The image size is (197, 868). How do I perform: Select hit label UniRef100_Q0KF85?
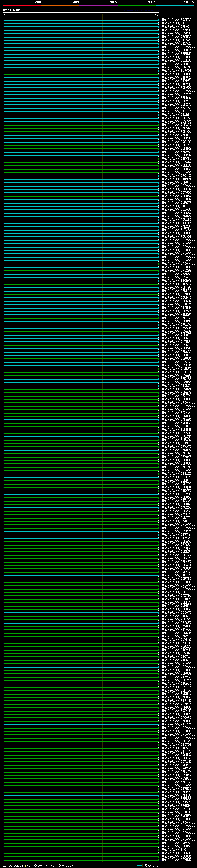[176, 796]
